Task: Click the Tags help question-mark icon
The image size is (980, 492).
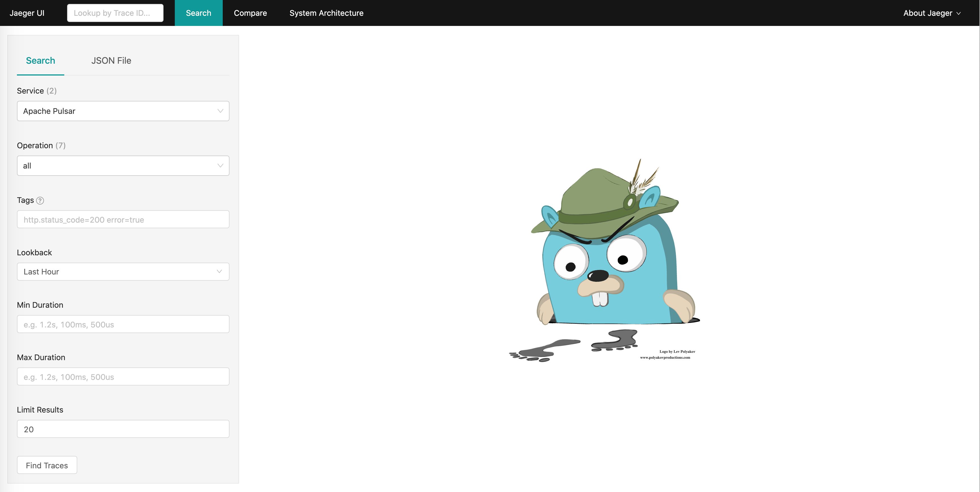Action: (40, 200)
